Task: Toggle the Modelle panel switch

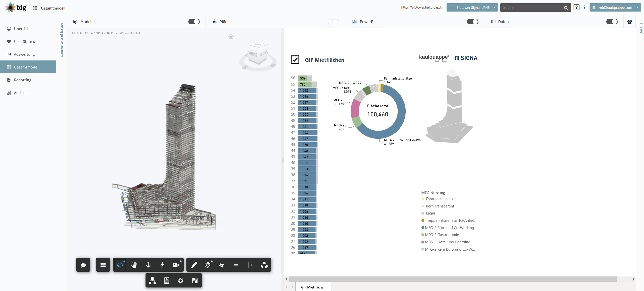Action: coord(194,22)
